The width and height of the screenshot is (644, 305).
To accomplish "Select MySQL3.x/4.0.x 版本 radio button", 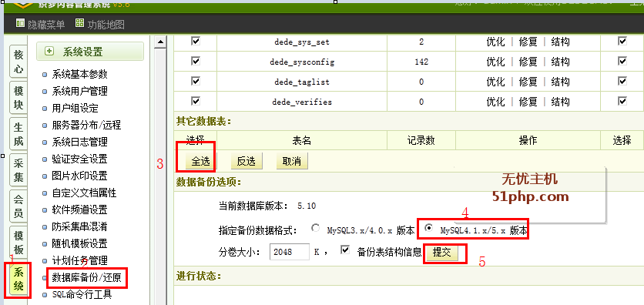I will coord(315,228).
